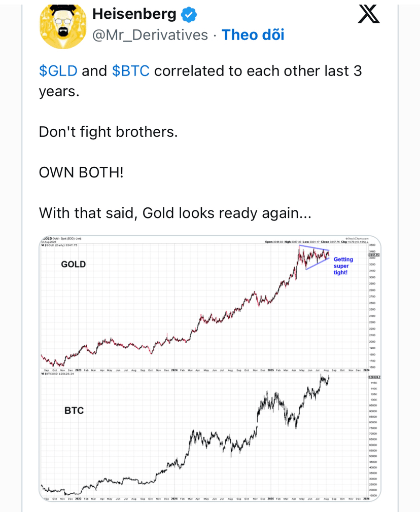The height and width of the screenshot is (512, 420).
Task: Click the StockCharts.com watermark
Action: pyautogui.click(x=357, y=239)
